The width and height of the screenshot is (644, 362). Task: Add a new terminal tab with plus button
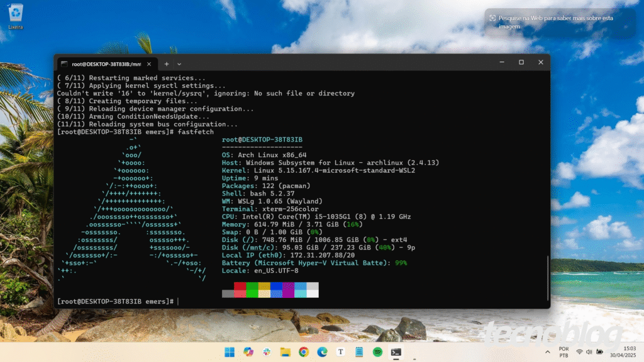pos(167,64)
